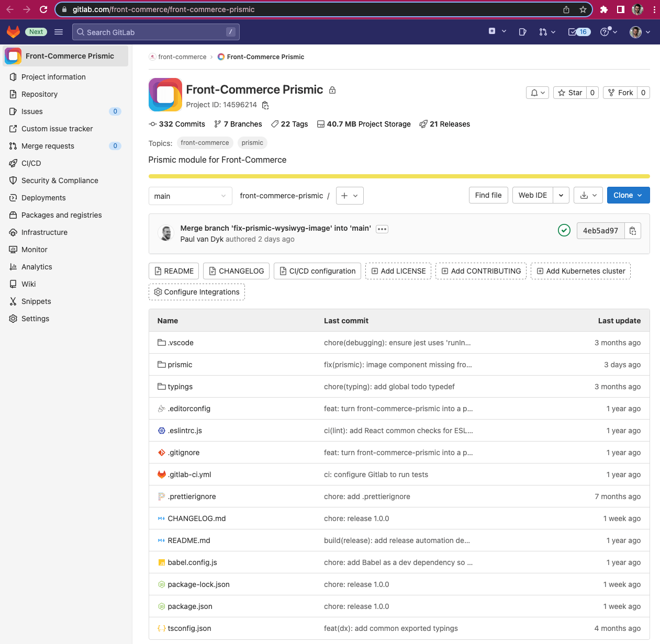This screenshot has width=660, height=644.
Task: Open the main branch selector
Action: 191,196
